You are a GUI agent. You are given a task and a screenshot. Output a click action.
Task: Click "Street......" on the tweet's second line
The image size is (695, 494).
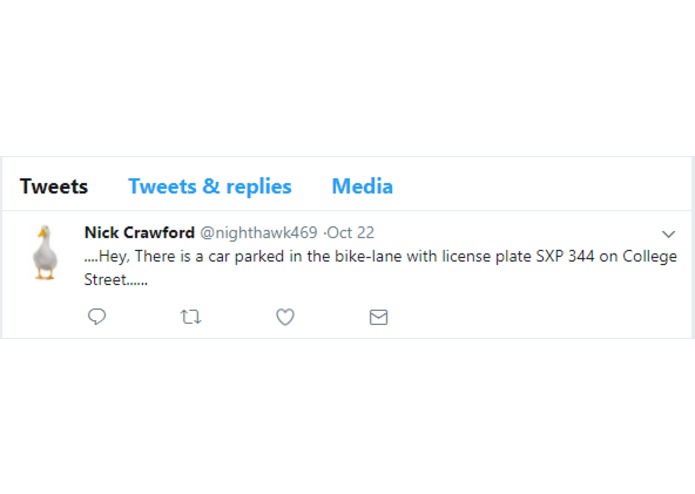[116, 280]
